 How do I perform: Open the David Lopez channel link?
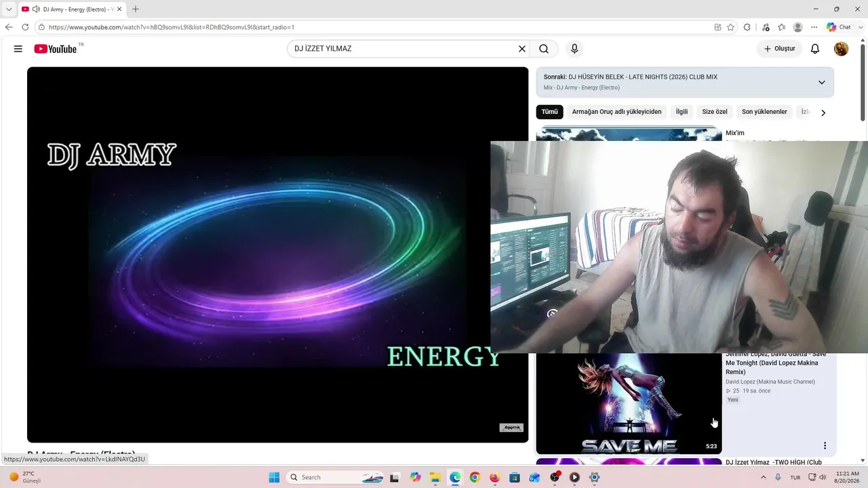click(x=770, y=382)
